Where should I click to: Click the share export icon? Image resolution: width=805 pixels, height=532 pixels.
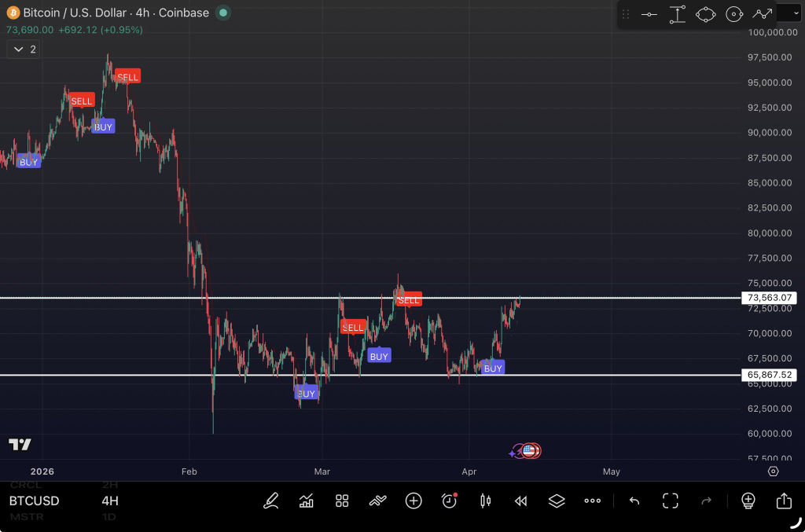click(784, 501)
